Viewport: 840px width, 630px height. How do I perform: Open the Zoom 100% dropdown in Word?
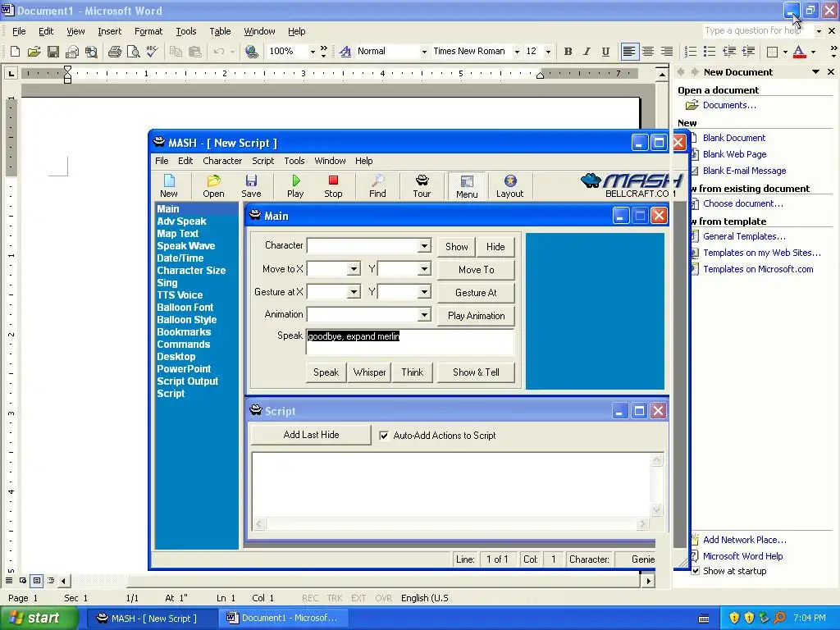click(x=313, y=52)
